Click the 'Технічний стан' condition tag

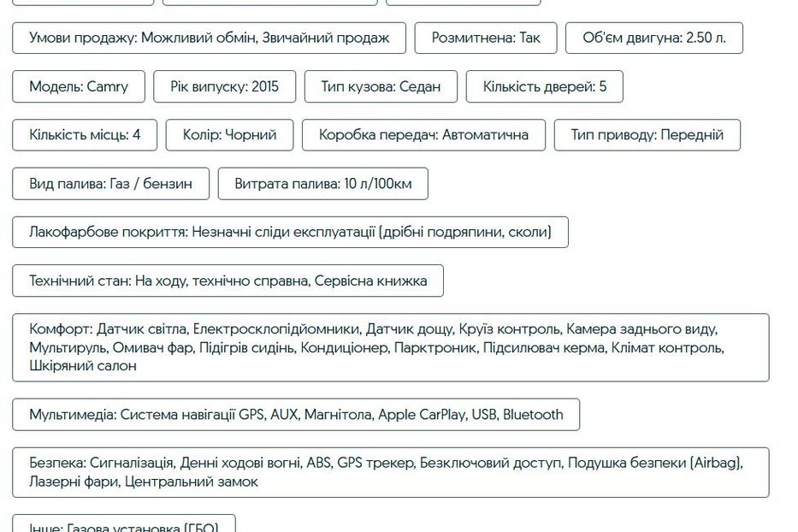click(228, 281)
